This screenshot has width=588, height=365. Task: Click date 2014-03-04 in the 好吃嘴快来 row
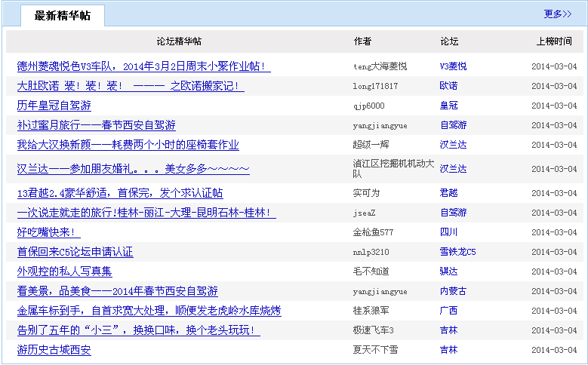(554, 232)
